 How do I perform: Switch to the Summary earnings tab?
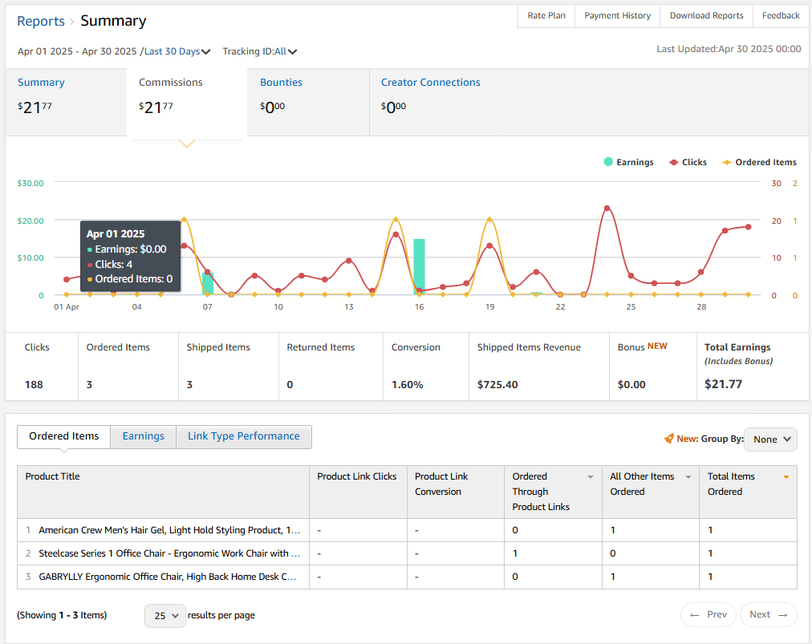[67, 102]
